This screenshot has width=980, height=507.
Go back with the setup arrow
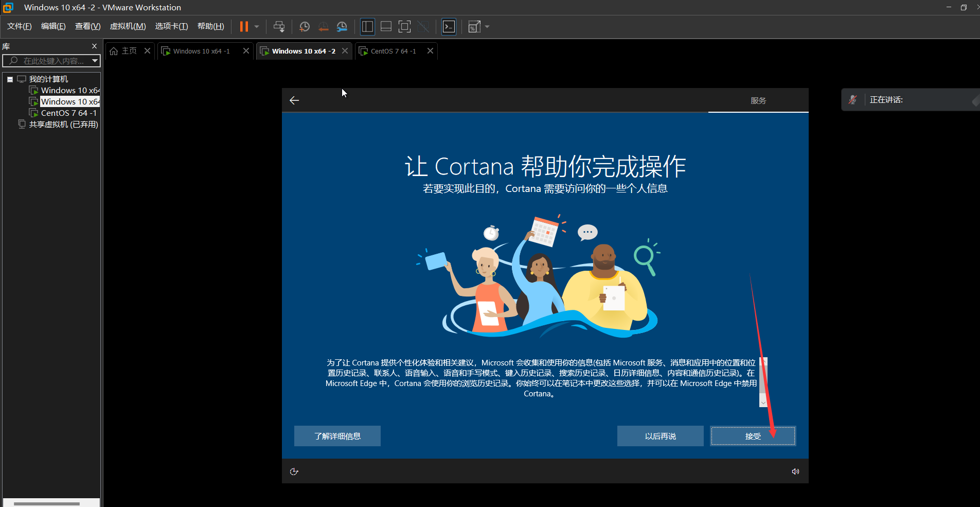(294, 100)
